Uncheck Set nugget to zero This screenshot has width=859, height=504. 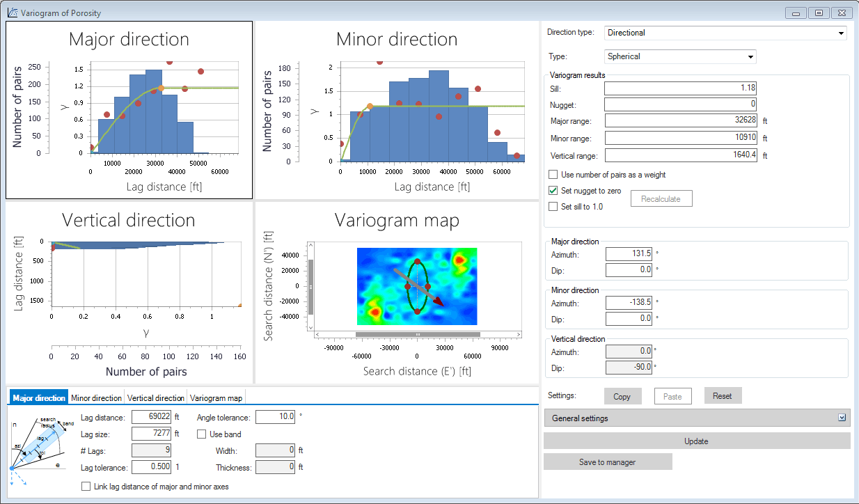(x=553, y=191)
